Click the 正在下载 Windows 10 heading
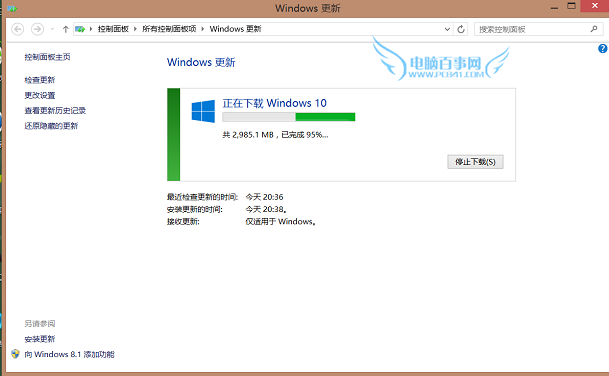Viewport: 609px width, 376px height. coord(274,103)
